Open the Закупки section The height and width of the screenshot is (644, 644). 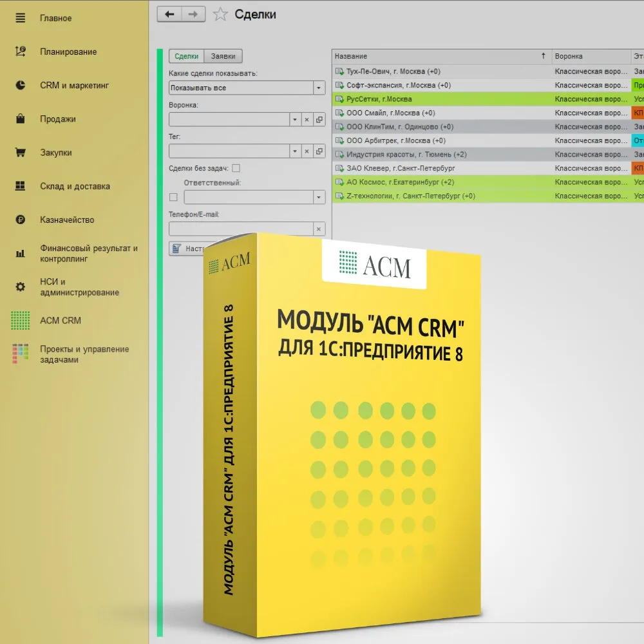56,153
